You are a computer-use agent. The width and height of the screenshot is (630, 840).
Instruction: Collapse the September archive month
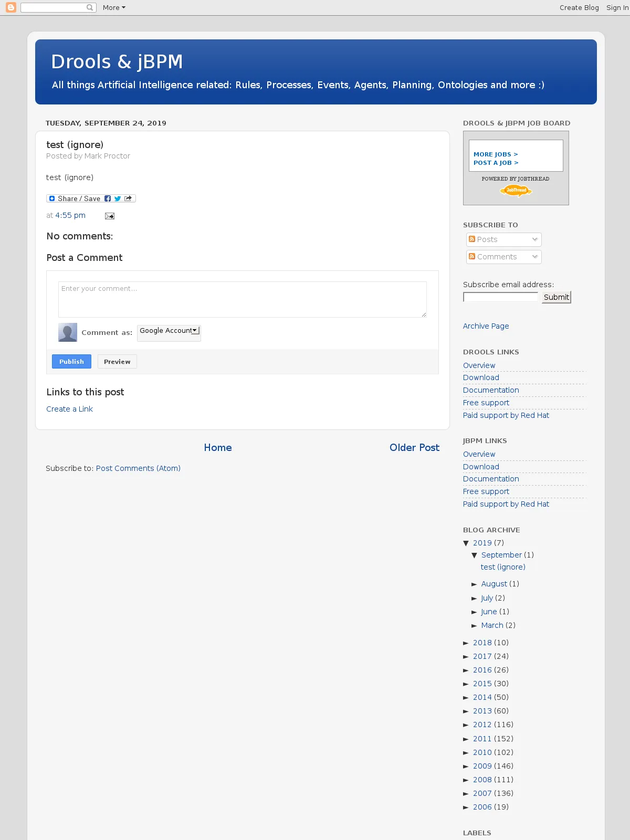[x=475, y=555]
